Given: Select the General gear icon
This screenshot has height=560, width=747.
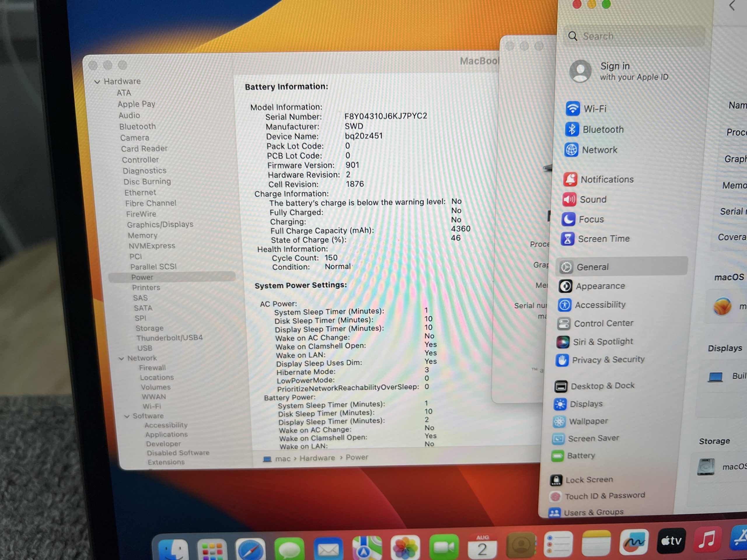Looking at the screenshot, I should point(566,267).
